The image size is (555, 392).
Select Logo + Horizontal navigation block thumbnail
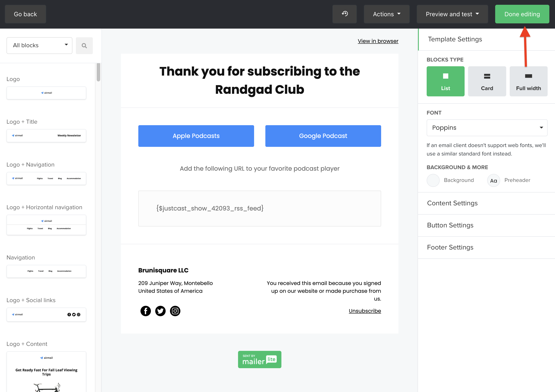(x=46, y=225)
